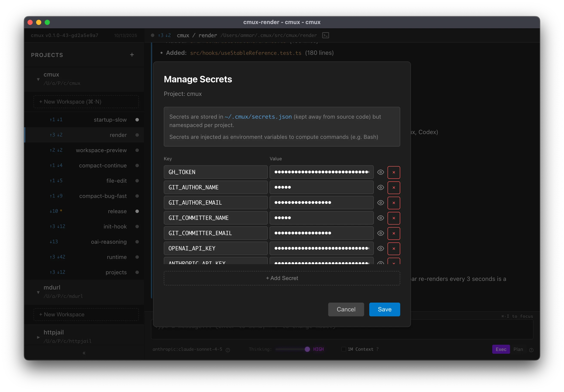Click the + icon to add a new project
This screenshot has width=564, height=392.
click(x=132, y=55)
